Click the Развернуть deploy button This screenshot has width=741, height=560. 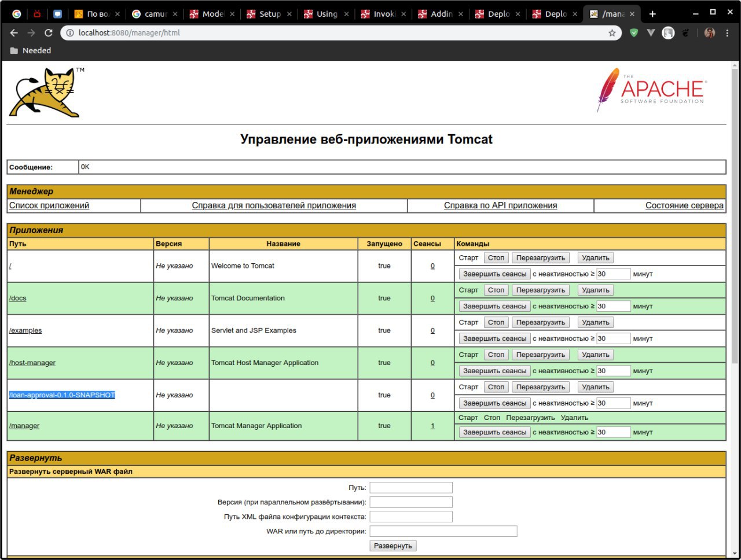coord(393,546)
